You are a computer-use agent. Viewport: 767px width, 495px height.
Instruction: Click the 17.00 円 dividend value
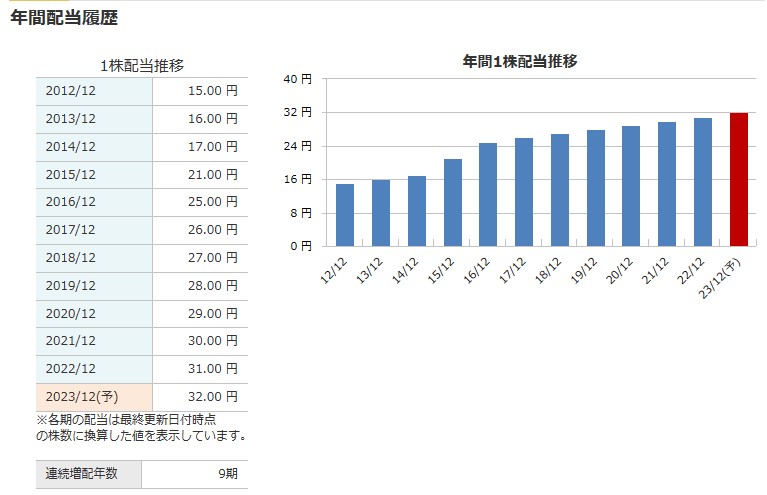(213, 147)
